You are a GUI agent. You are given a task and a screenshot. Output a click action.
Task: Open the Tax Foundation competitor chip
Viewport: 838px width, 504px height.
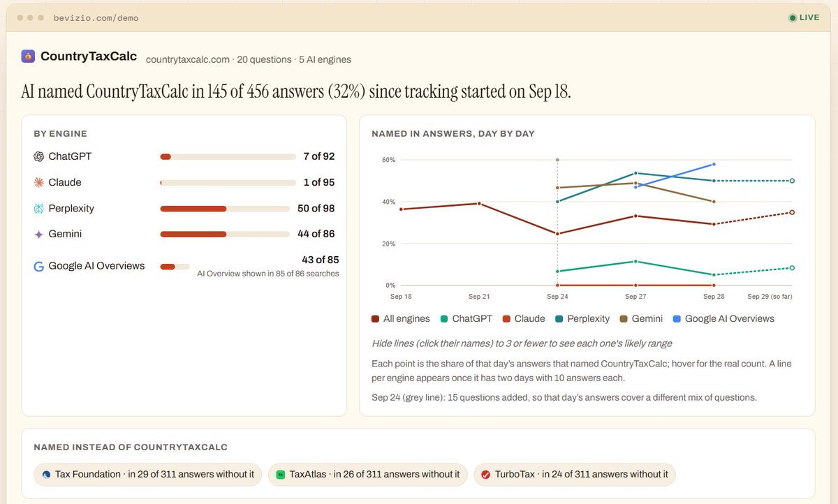click(148, 475)
